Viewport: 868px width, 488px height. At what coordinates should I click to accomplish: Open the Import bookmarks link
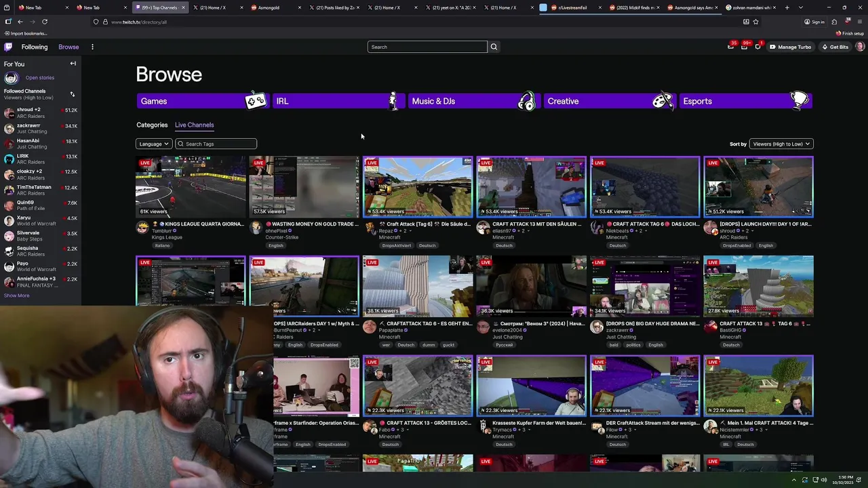click(25, 33)
